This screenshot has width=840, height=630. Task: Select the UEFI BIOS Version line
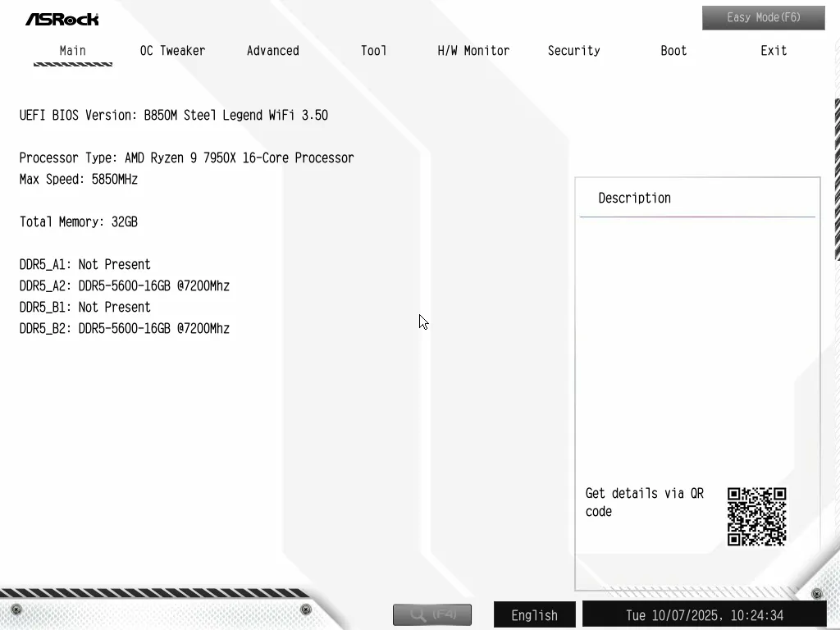(x=173, y=116)
